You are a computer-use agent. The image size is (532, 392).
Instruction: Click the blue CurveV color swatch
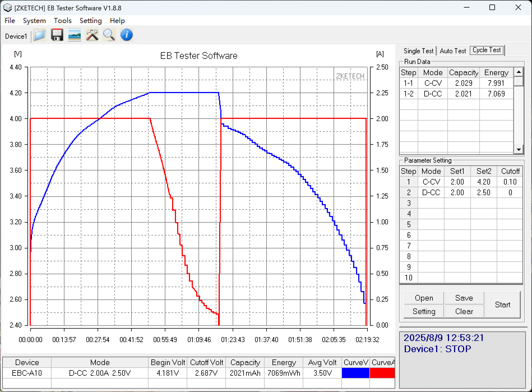pos(355,373)
